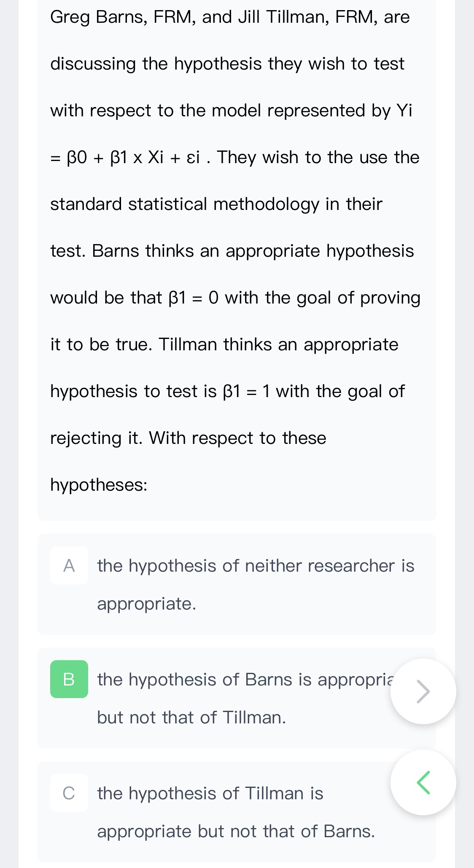Click "rejecting it. With respect to these" line
This screenshot has width=474, height=868.
click(188, 438)
